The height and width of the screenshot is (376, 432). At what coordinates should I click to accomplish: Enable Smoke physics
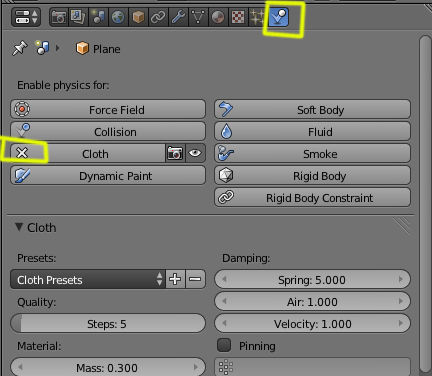click(312, 153)
